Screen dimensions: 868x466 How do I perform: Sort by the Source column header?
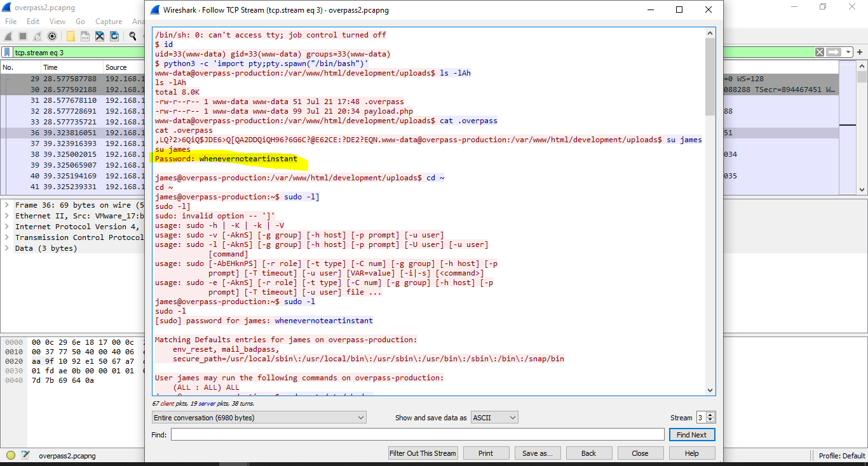pos(124,67)
